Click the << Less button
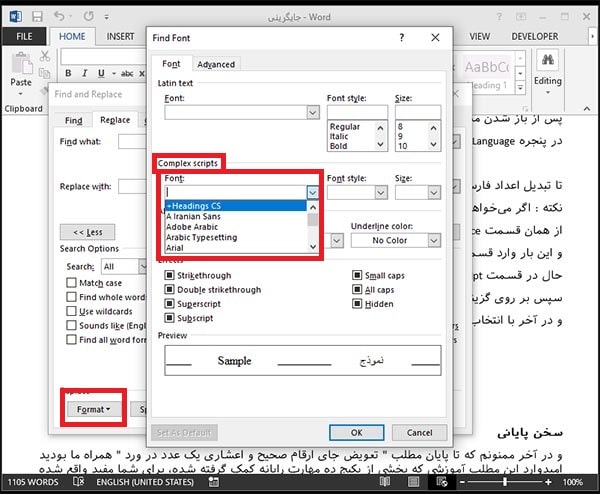 coord(88,232)
